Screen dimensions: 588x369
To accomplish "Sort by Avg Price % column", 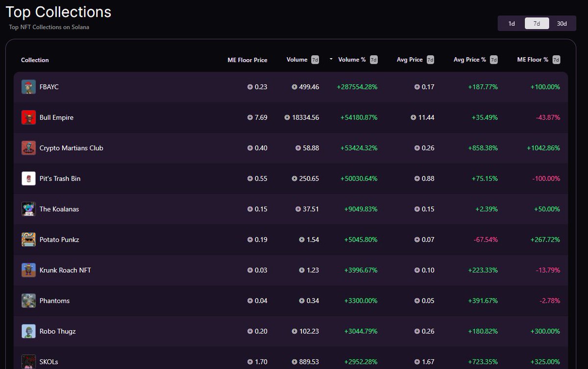I will tap(470, 60).
